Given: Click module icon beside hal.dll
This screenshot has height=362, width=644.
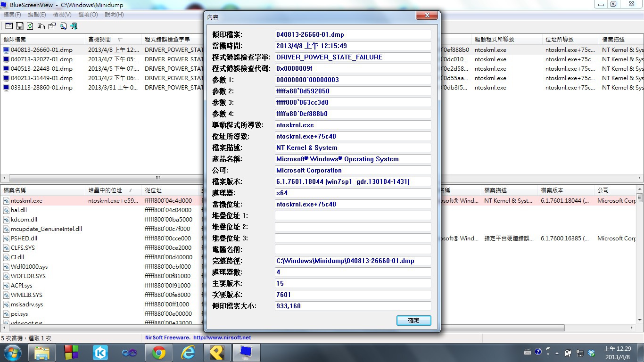Looking at the screenshot, I should tap(6, 210).
